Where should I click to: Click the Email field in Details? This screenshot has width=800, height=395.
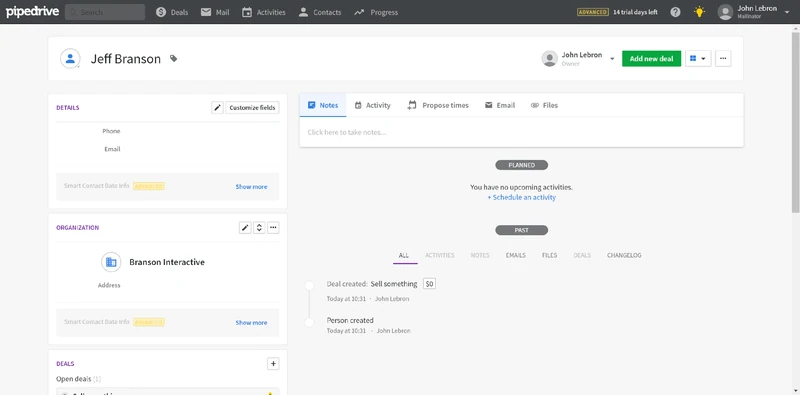112,149
